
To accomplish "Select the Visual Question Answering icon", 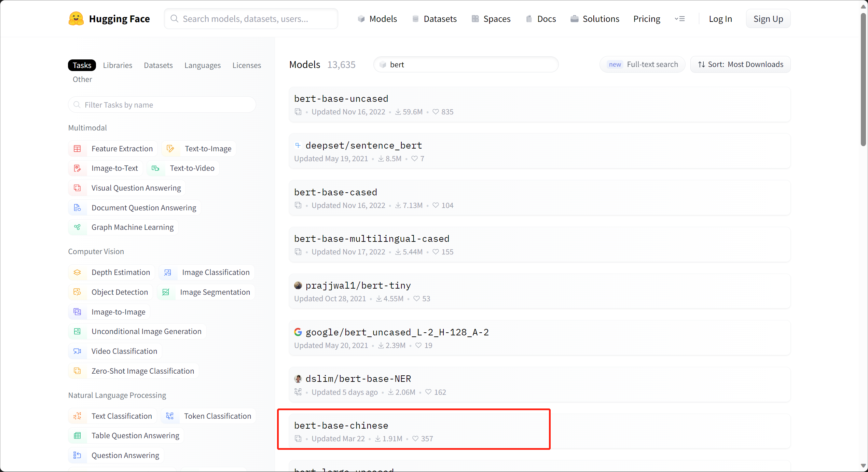I will (x=78, y=188).
